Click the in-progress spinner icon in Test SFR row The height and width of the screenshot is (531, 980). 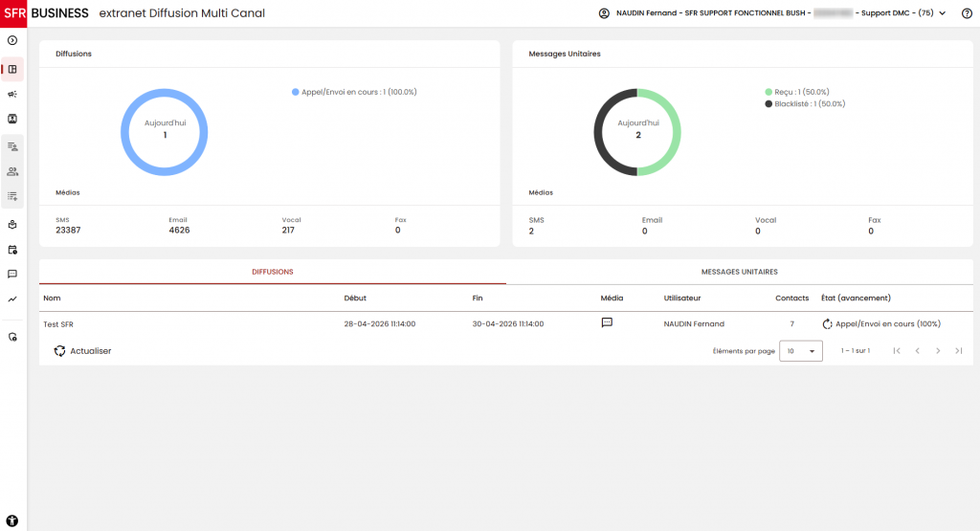coord(827,324)
